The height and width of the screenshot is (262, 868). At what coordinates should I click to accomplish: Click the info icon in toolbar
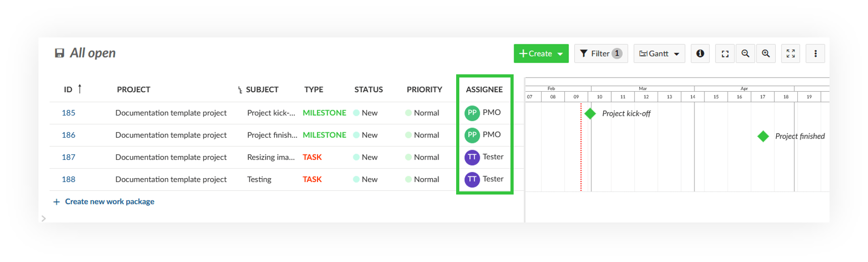pyautogui.click(x=700, y=54)
